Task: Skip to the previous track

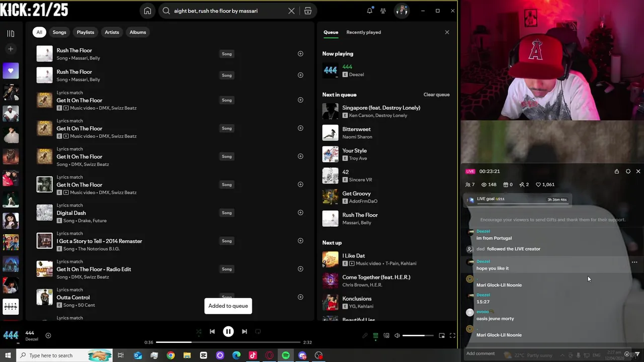Action: point(212,331)
